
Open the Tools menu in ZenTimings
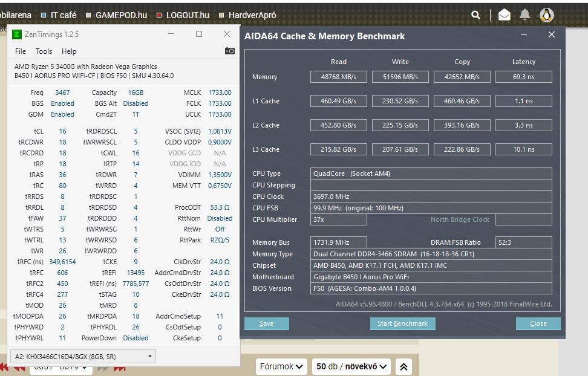click(x=44, y=51)
